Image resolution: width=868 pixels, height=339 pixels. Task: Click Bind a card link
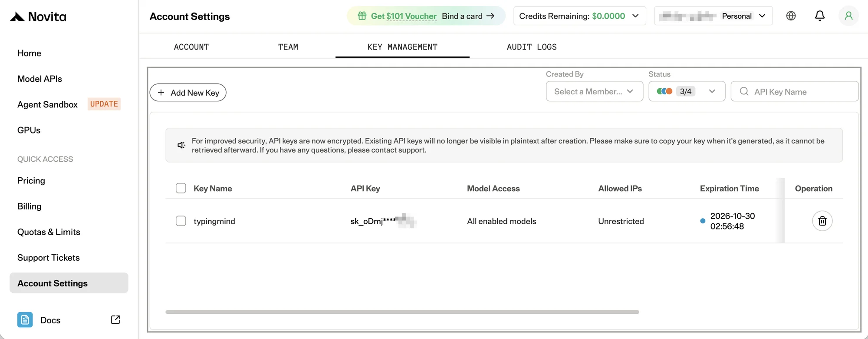point(468,16)
